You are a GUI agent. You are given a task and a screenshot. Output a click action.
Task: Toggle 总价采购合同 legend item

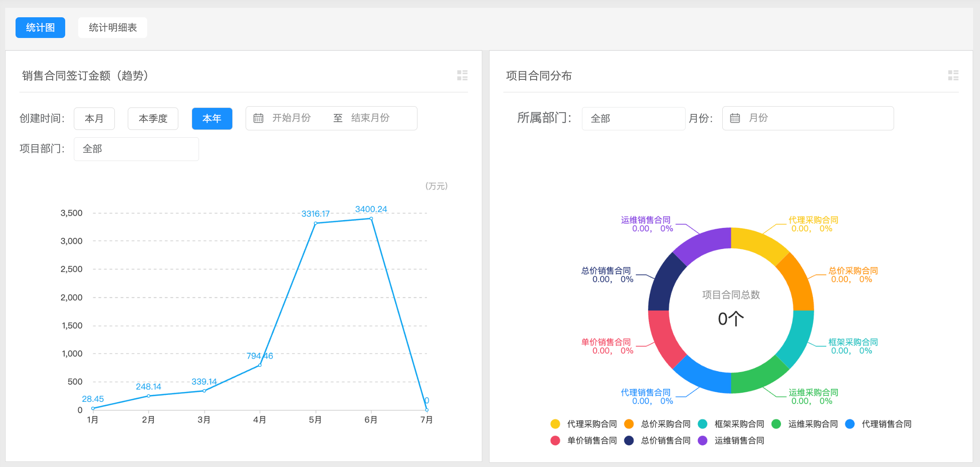click(658, 424)
